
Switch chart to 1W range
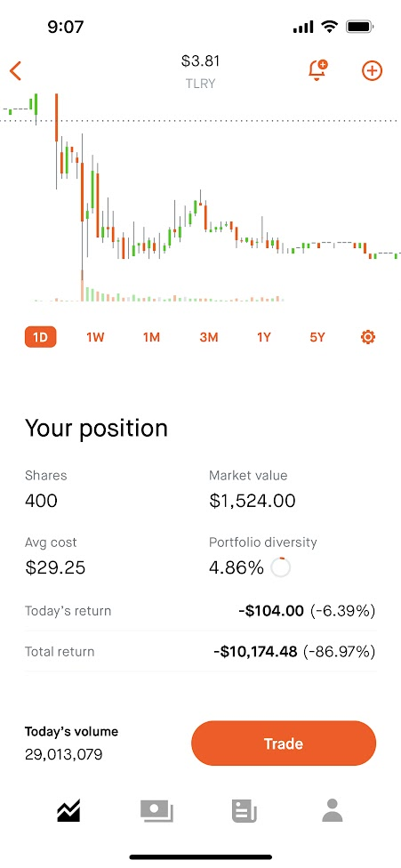(x=95, y=337)
